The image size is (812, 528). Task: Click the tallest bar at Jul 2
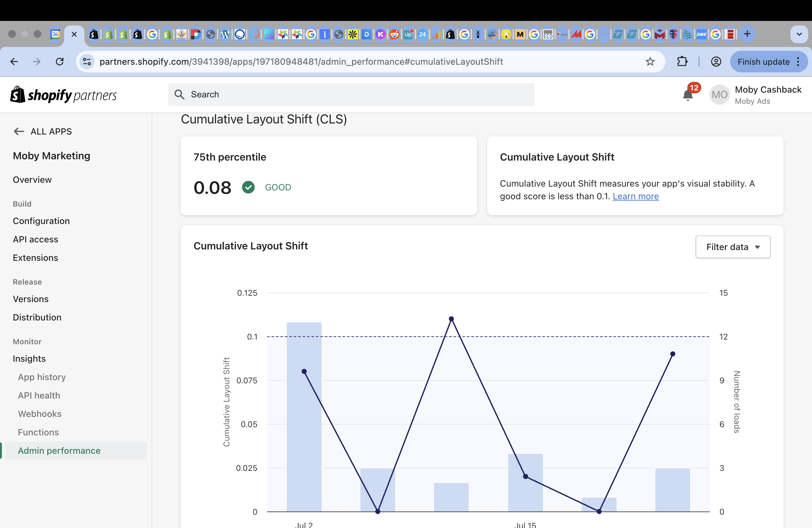(x=304, y=417)
